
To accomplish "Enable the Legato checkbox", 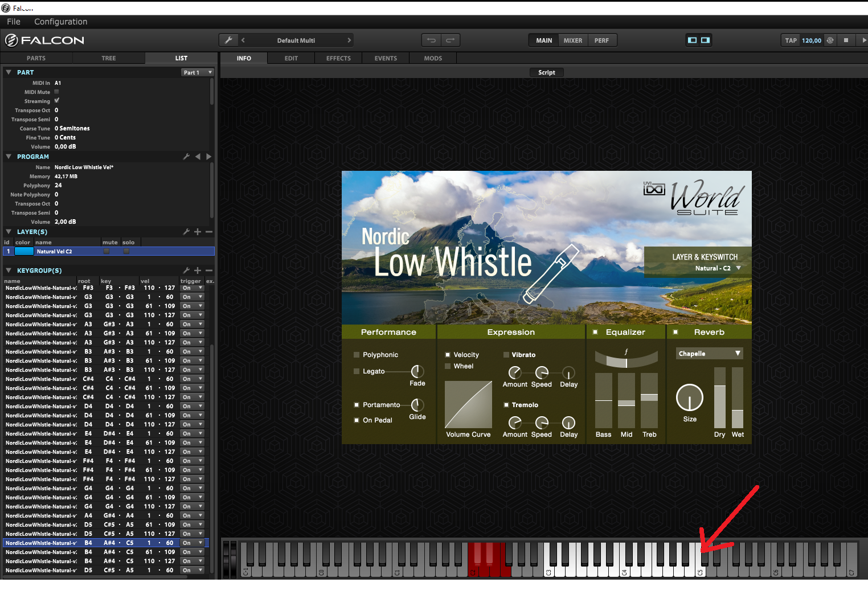I will click(x=357, y=371).
